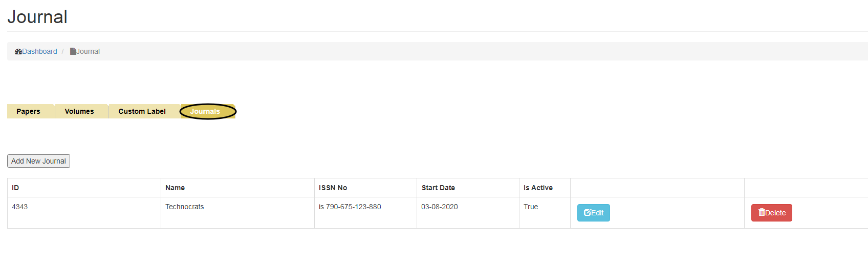This screenshot has height=262, width=868.
Task: Click the Start Date column header
Action: point(438,188)
